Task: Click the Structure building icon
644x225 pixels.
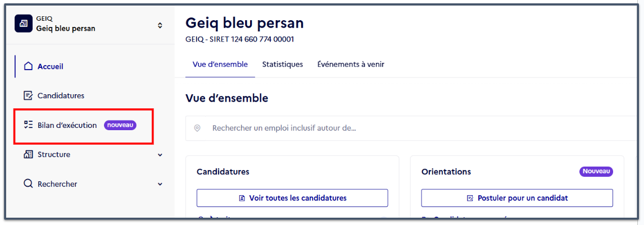Action: [28, 155]
